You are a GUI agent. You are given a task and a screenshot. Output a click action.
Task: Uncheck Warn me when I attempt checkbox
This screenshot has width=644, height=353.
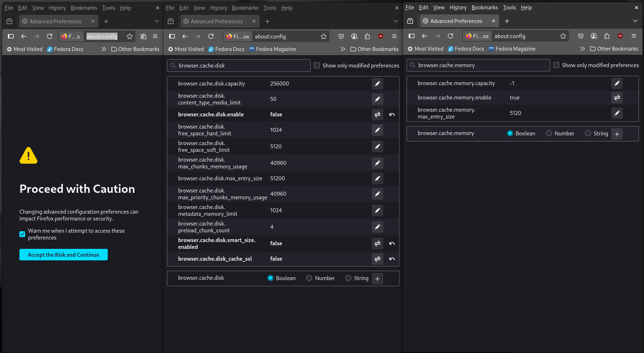pos(22,234)
